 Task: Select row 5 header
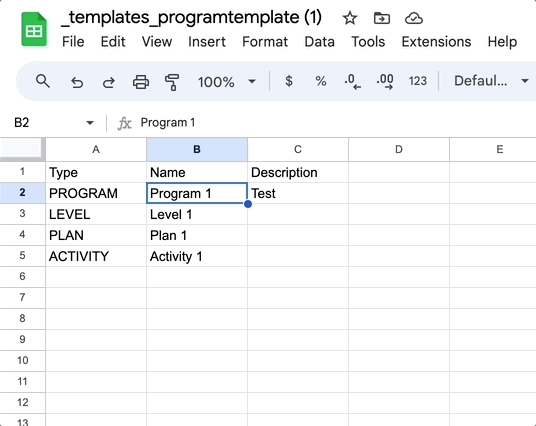tap(23, 256)
